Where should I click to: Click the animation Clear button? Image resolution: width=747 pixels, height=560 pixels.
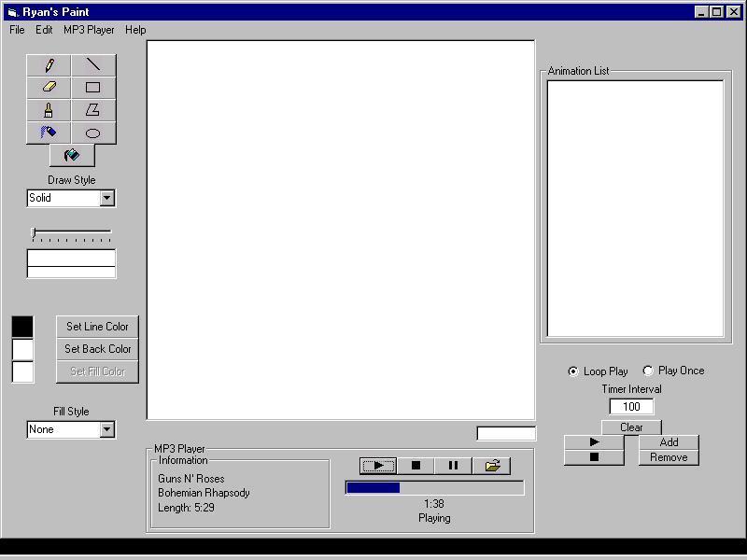click(x=631, y=427)
